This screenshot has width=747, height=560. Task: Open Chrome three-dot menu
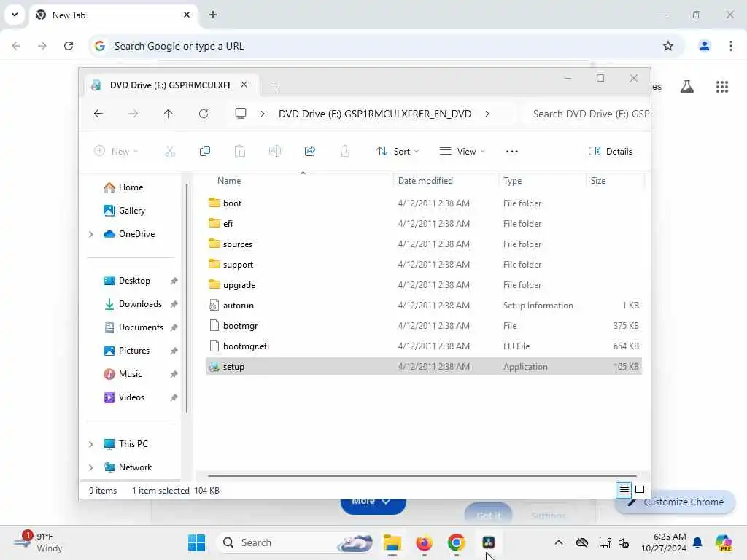click(731, 46)
